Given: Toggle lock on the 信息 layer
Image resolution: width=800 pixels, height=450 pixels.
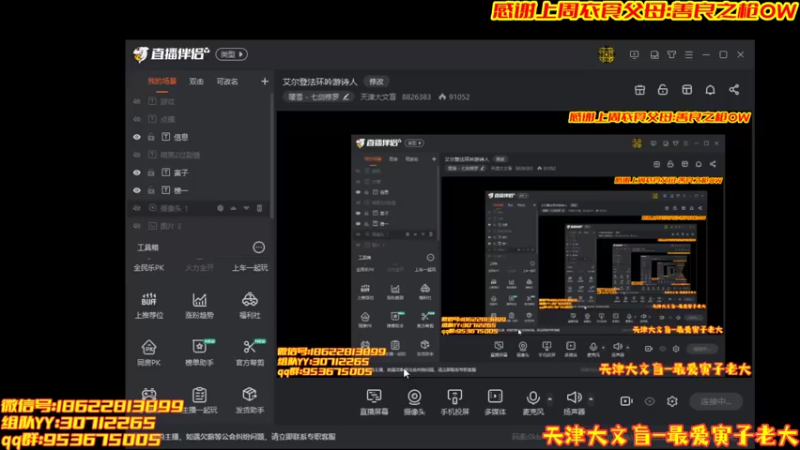Looking at the screenshot, I should (x=151, y=137).
